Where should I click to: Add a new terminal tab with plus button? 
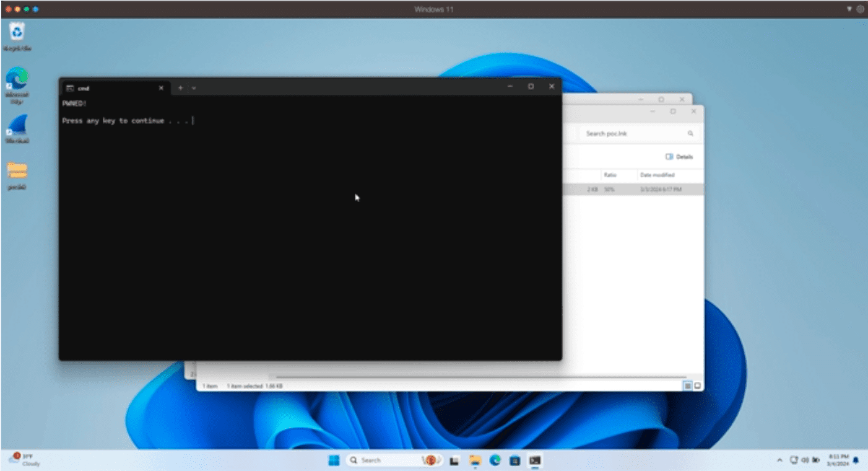[x=181, y=88]
